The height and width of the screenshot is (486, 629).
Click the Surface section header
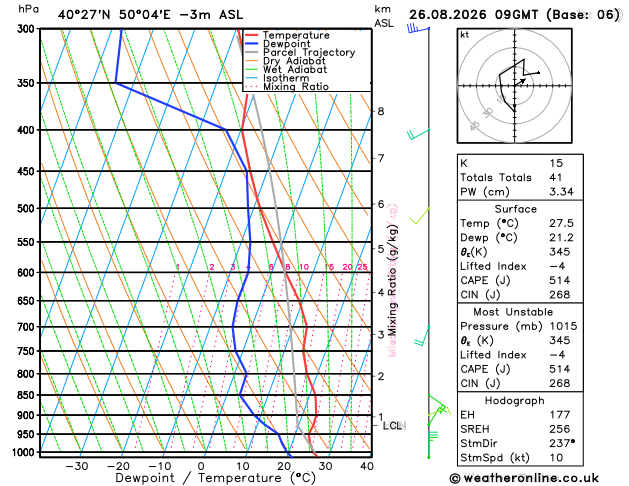(515, 209)
